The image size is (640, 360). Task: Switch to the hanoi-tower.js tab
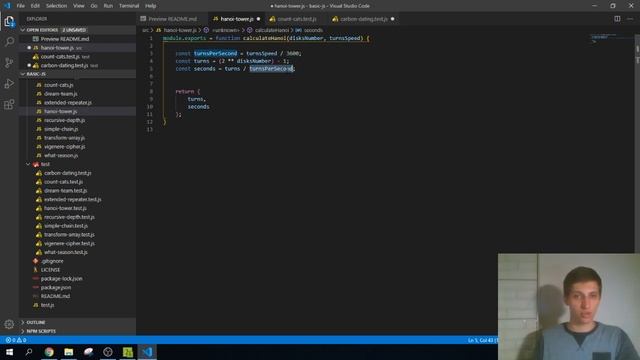tap(236, 19)
